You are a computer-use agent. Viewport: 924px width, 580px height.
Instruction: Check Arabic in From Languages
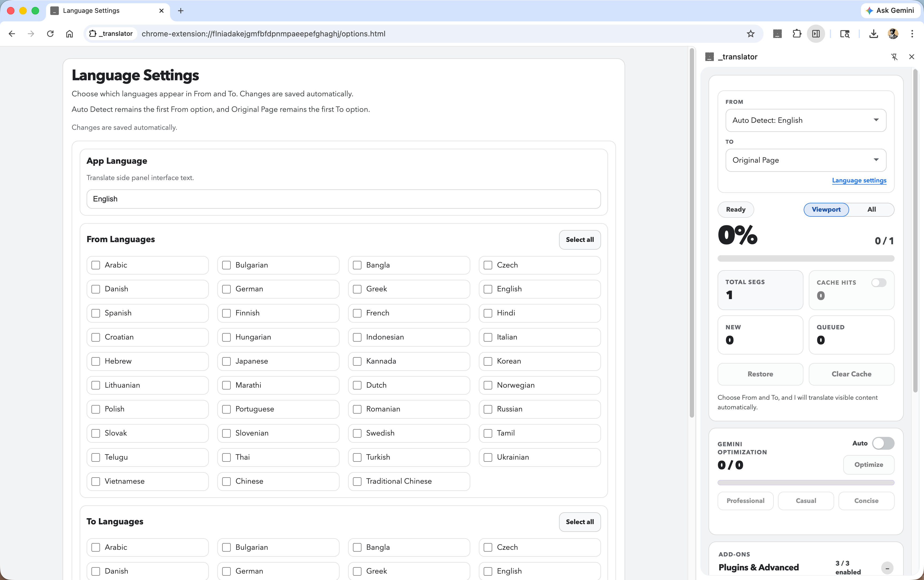tap(96, 265)
